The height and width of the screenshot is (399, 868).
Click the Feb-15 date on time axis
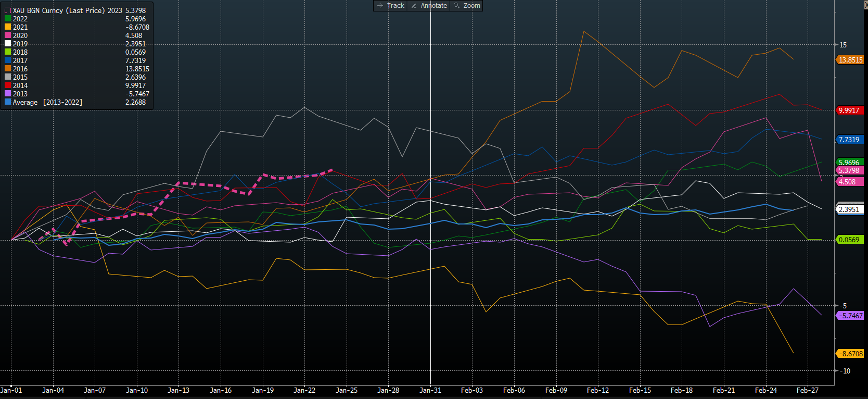coord(640,390)
